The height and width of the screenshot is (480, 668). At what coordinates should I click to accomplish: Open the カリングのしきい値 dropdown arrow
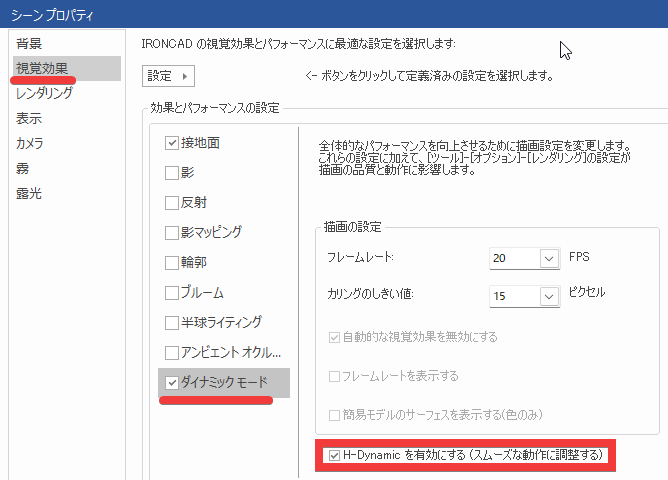coord(549,296)
